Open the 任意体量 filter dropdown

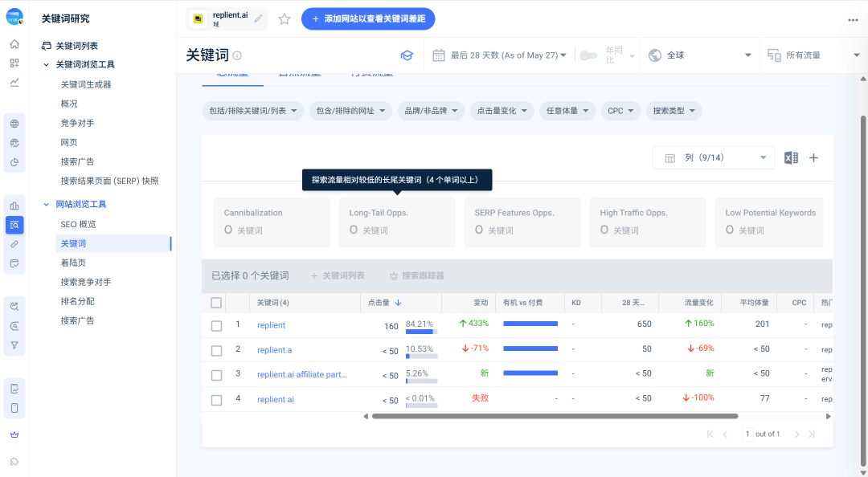[567, 111]
